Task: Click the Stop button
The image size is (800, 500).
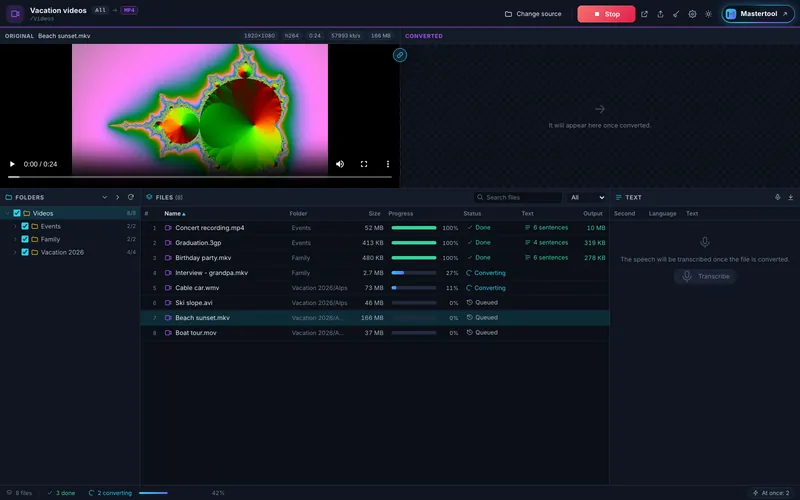Action: point(606,14)
